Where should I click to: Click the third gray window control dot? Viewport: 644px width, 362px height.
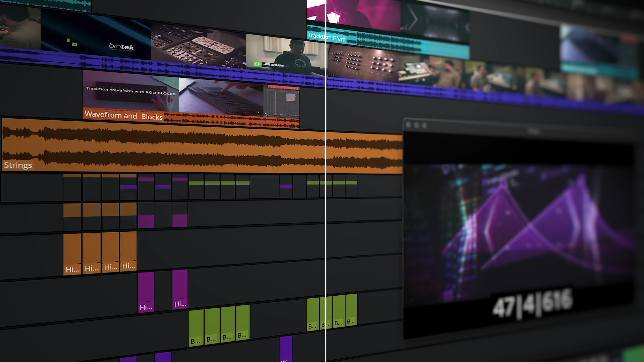(424, 125)
